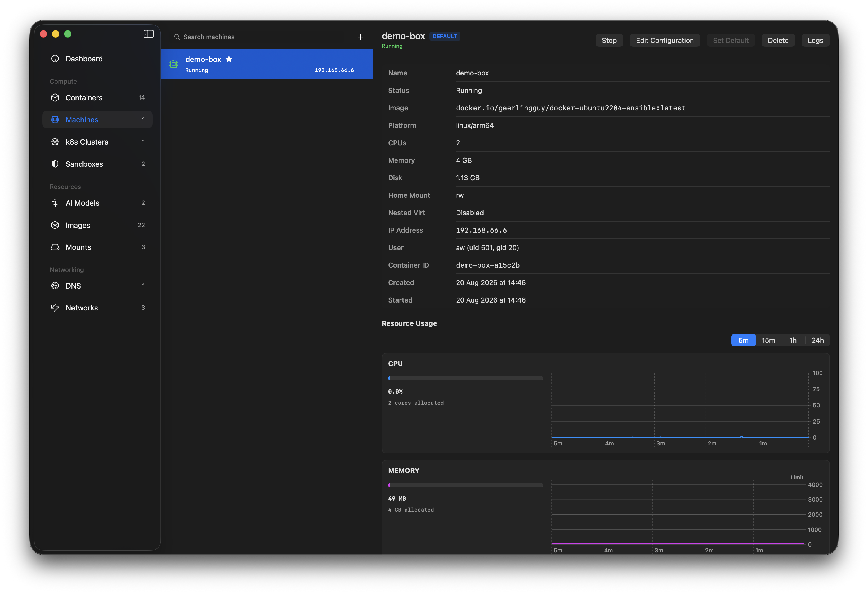Image resolution: width=868 pixels, height=594 pixels.
Task: Click the Nested Virt value Disabled
Action: (469, 213)
